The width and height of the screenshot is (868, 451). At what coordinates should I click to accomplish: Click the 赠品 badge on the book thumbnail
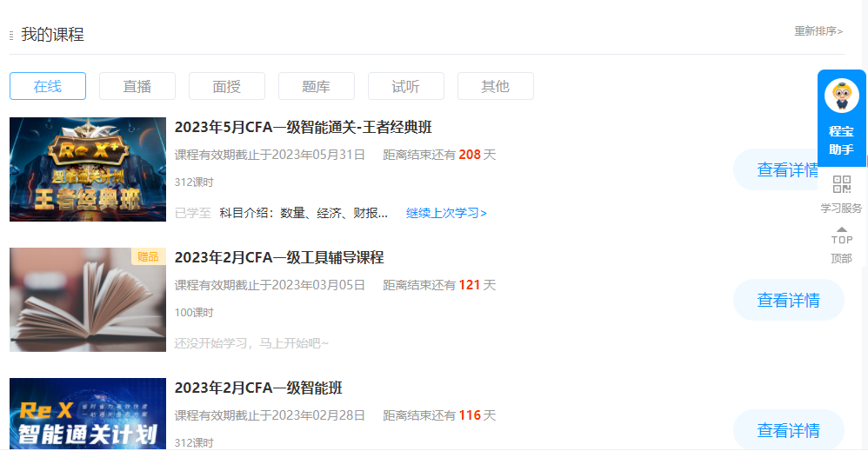point(148,256)
